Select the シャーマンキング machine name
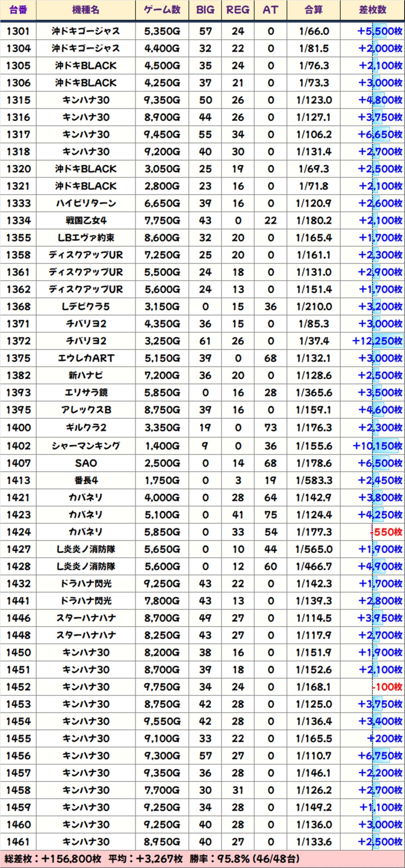 85,446
